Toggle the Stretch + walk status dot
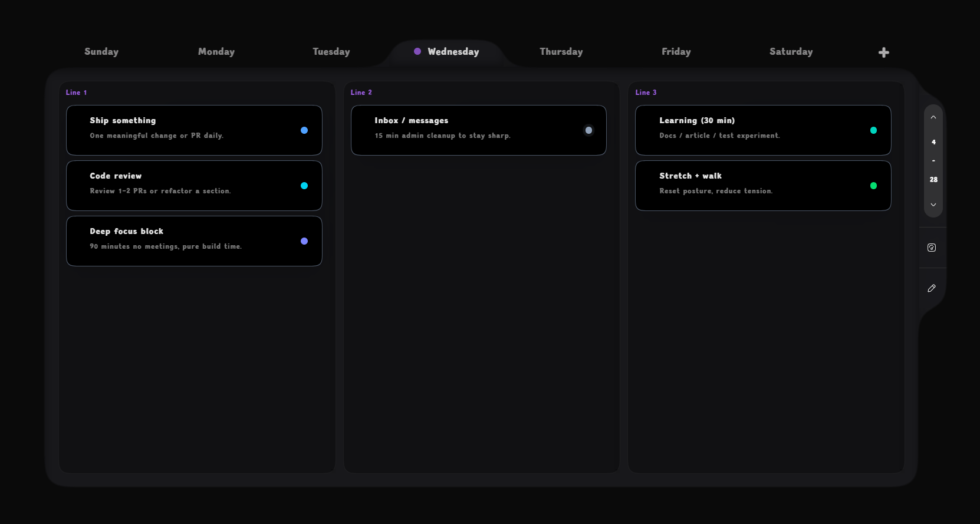This screenshot has height=524, width=980. coord(873,186)
